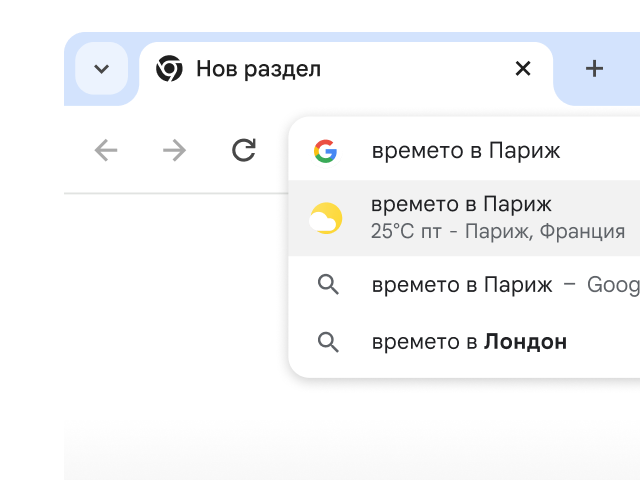Close the "Нов раздел" tab
640x480 pixels.
click(x=523, y=69)
